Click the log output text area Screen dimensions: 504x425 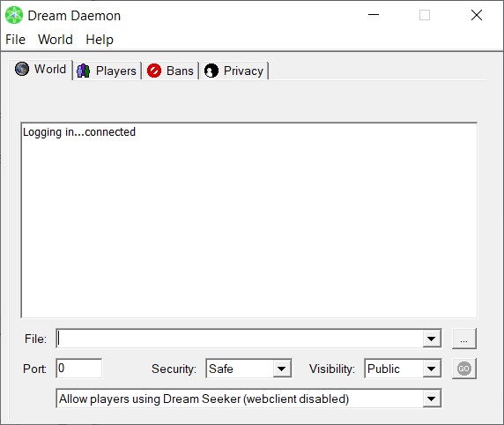[x=249, y=220]
